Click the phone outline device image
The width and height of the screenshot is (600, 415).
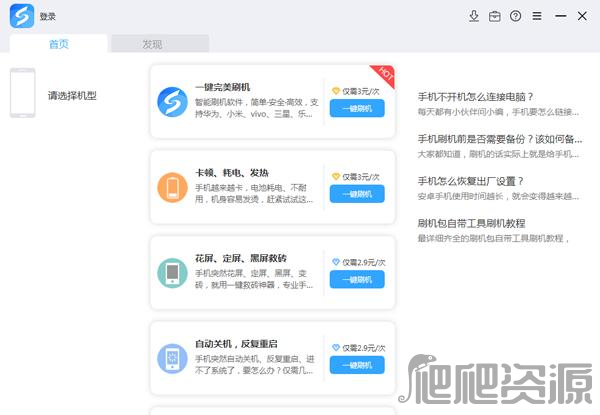(23, 93)
